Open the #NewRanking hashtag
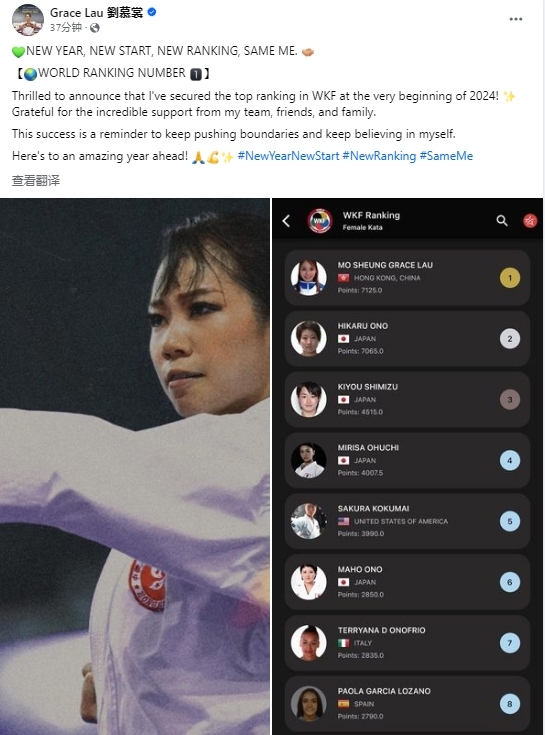Image resolution: width=545 pixels, height=735 pixels. point(379,156)
